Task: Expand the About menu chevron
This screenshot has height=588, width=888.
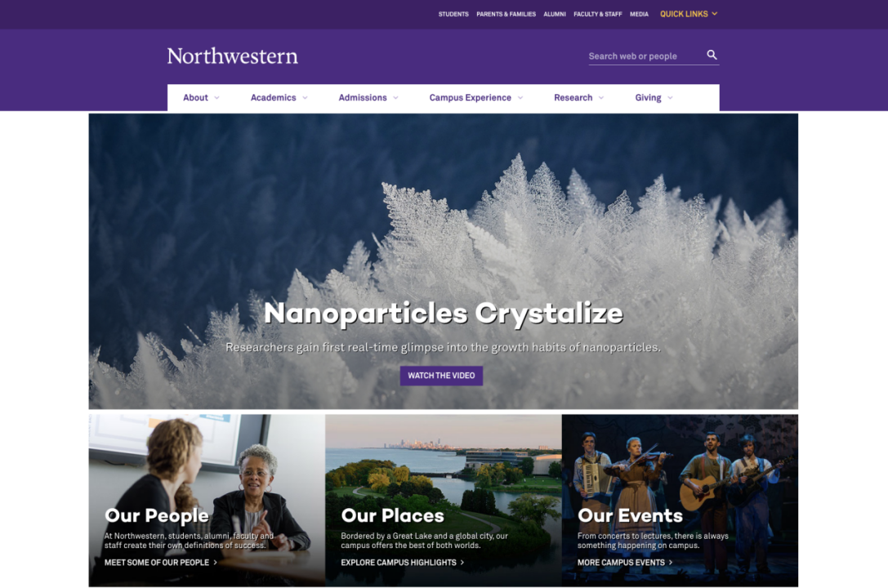Action: click(x=216, y=98)
